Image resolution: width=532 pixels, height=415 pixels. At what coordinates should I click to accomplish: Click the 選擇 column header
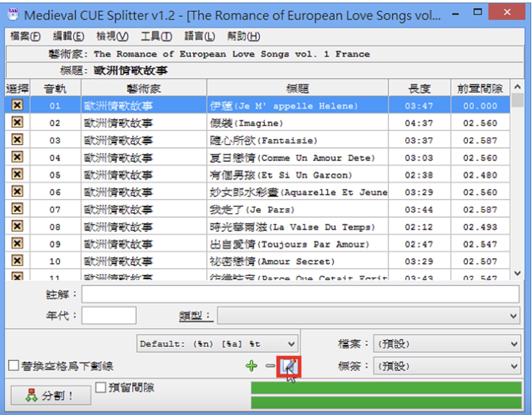tap(17, 88)
